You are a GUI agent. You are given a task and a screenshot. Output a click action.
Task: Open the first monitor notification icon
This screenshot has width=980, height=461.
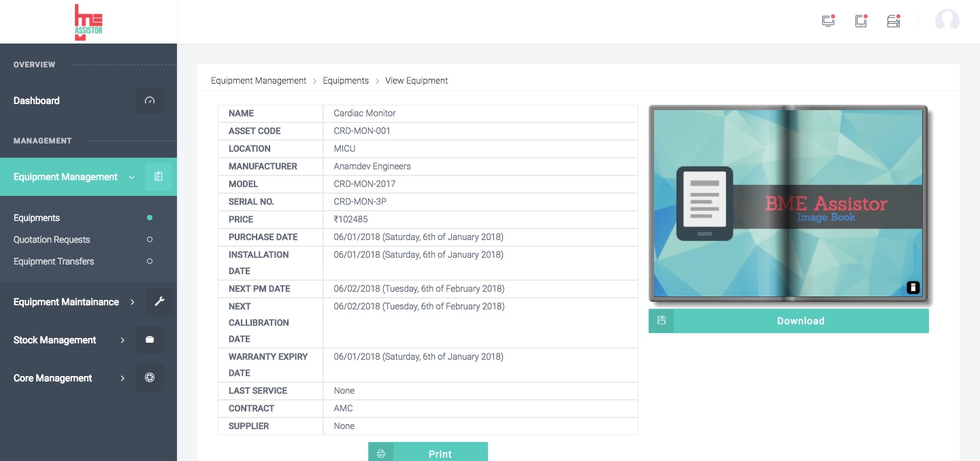point(828,21)
